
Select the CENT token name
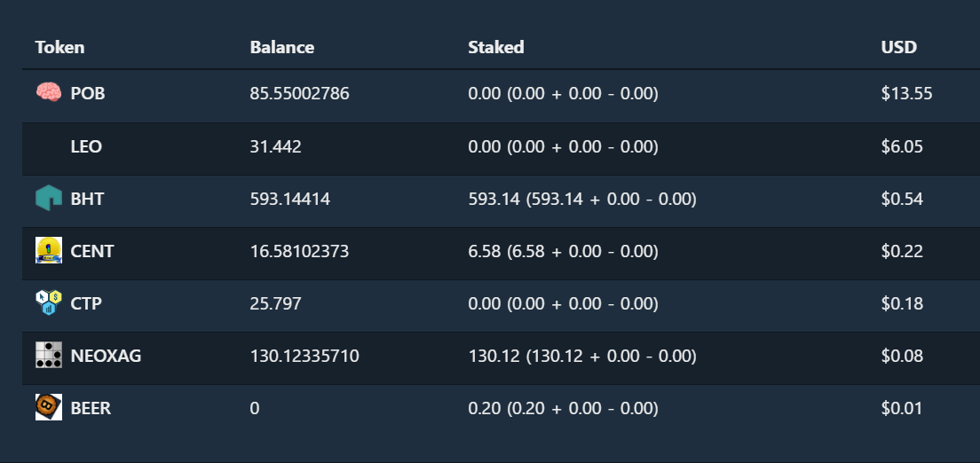point(92,252)
